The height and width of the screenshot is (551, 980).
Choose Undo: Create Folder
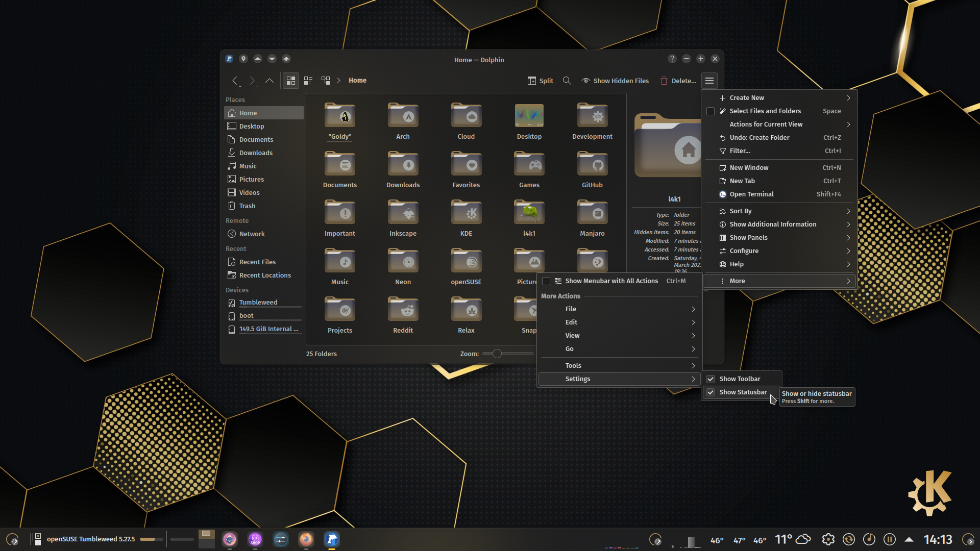[x=780, y=137]
